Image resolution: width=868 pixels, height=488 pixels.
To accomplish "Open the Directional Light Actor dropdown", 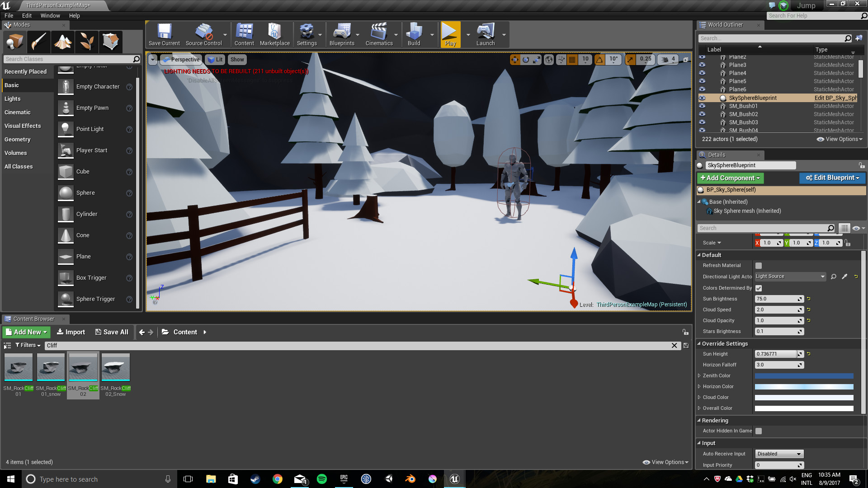I will [x=790, y=277].
